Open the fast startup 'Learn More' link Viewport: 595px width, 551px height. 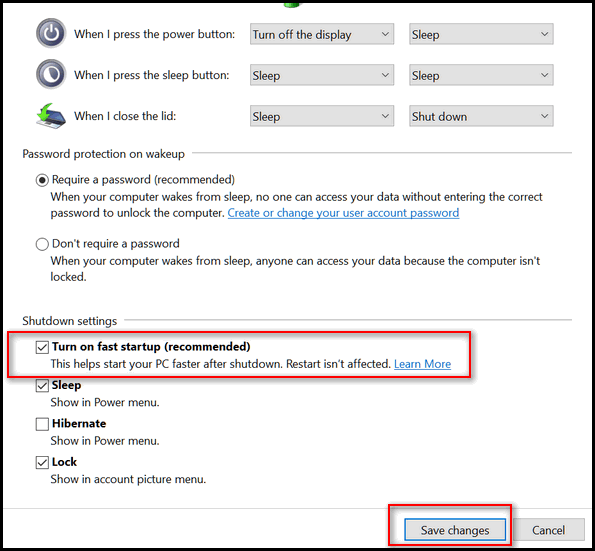[x=422, y=364]
